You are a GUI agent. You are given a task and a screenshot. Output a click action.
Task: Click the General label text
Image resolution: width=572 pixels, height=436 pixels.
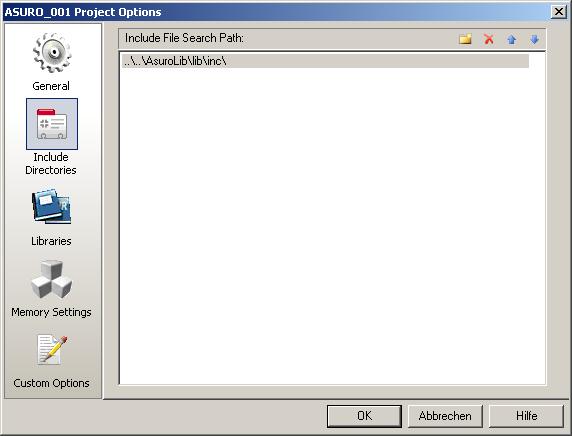[x=51, y=86]
